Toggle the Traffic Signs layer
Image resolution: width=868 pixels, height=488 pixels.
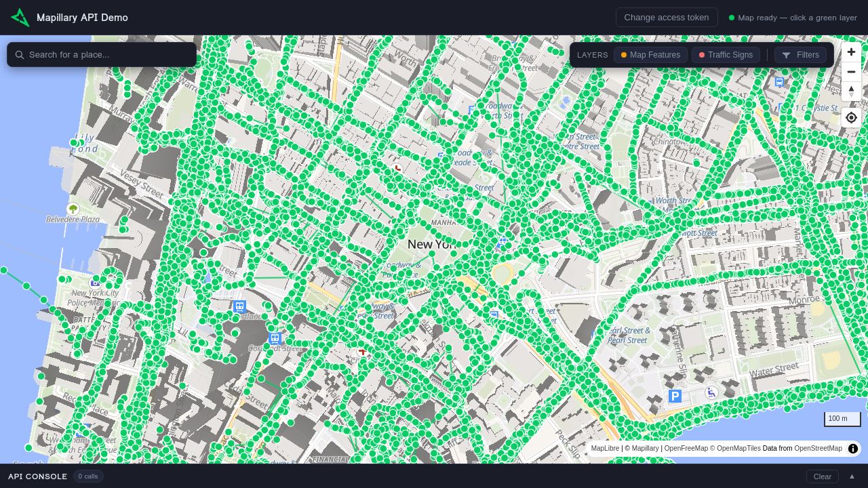(726, 55)
